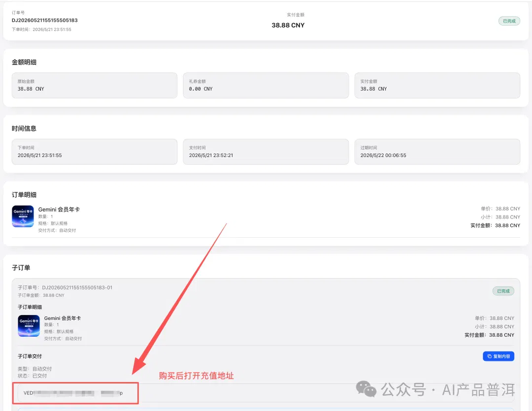Viewport: 532px width, 411px height.
Task: Click the 类型: 自动交付 text
Action: pyautogui.click(x=34, y=369)
